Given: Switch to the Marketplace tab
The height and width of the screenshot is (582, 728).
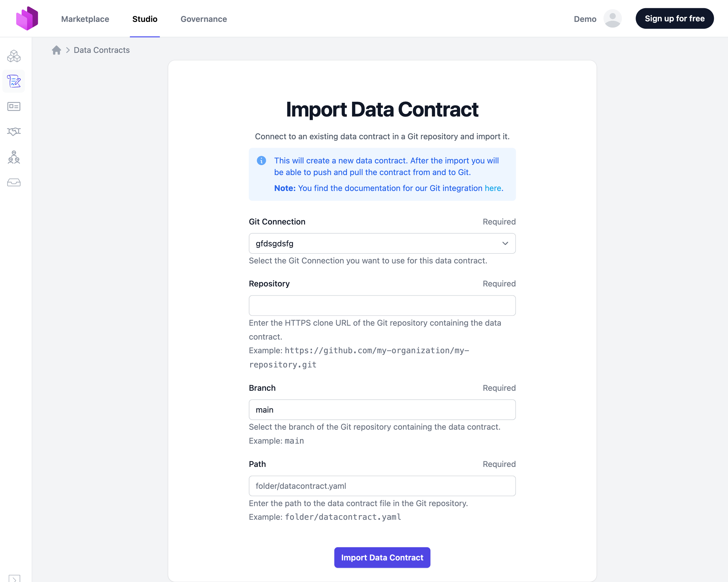Looking at the screenshot, I should point(85,19).
